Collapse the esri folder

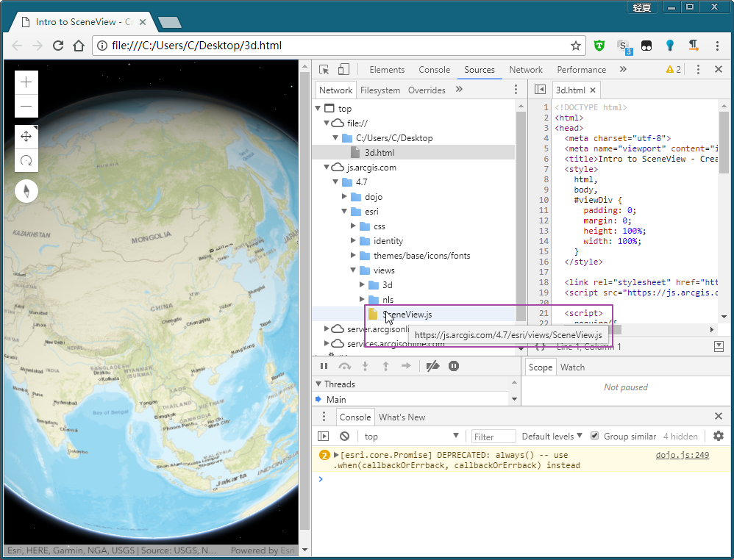pos(344,211)
